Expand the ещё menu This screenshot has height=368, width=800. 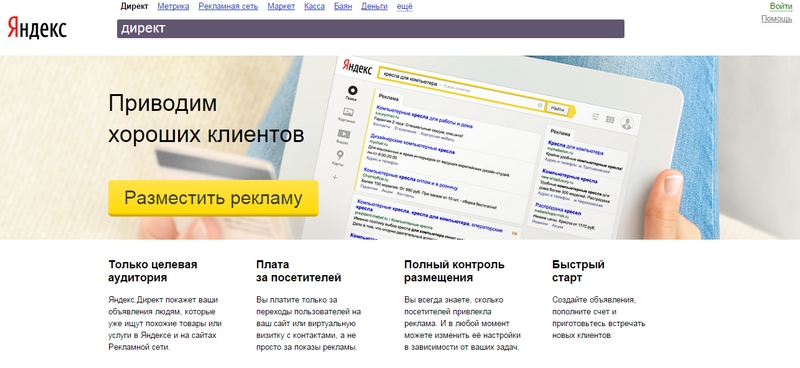coord(404,7)
